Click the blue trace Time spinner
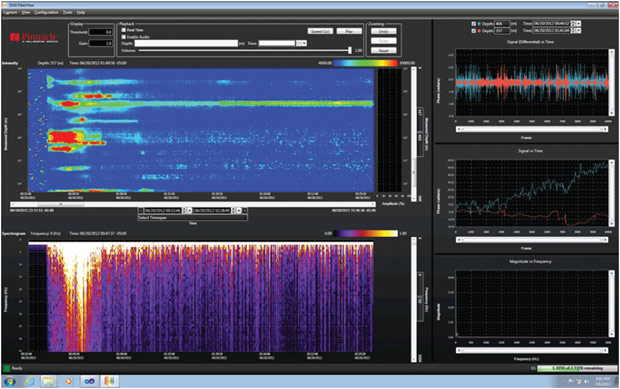The image size is (620, 389). click(573, 24)
